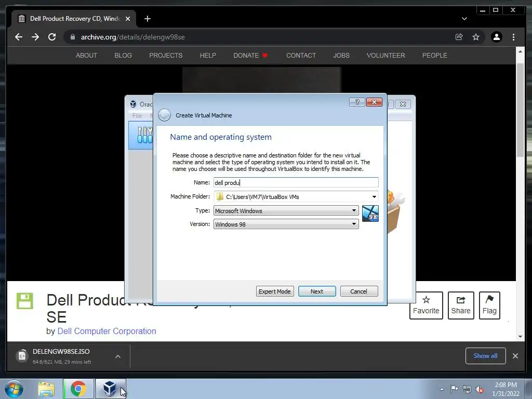Click the Name input field

tap(296, 182)
